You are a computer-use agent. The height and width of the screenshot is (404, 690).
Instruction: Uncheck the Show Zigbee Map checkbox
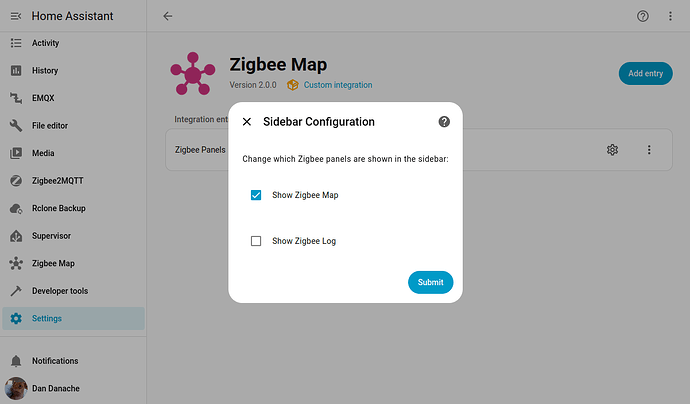point(256,195)
